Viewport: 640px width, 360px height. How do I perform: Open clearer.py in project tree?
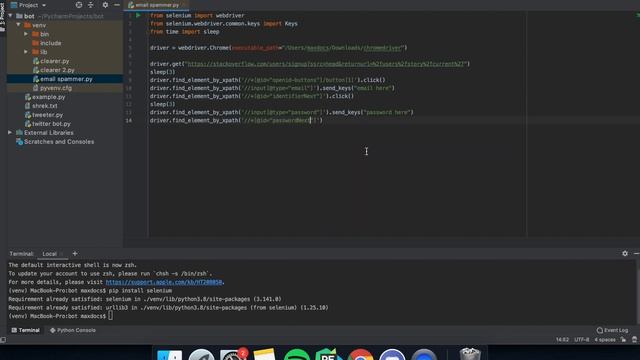point(51,61)
